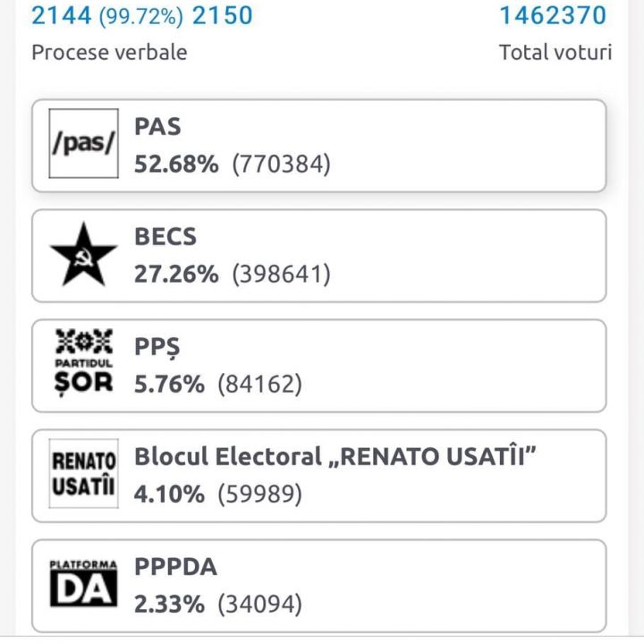644x644 pixels.
Task: Click the BECS star logo
Action: [x=83, y=255]
